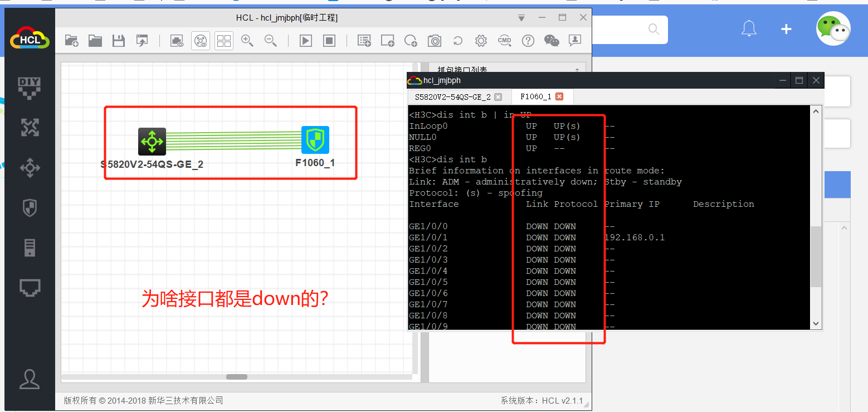Add an ellipse shape to the canvas
The width and height of the screenshot is (868, 412).
[411, 40]
